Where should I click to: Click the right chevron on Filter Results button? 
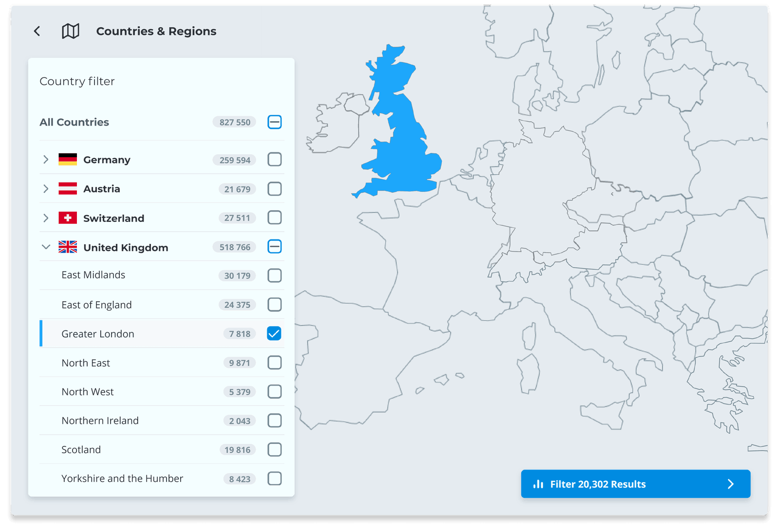[x=730, y=484]
